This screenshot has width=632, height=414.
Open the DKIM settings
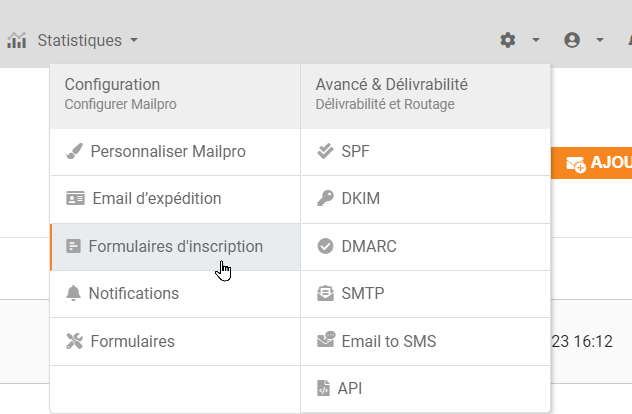click(426, 199)
